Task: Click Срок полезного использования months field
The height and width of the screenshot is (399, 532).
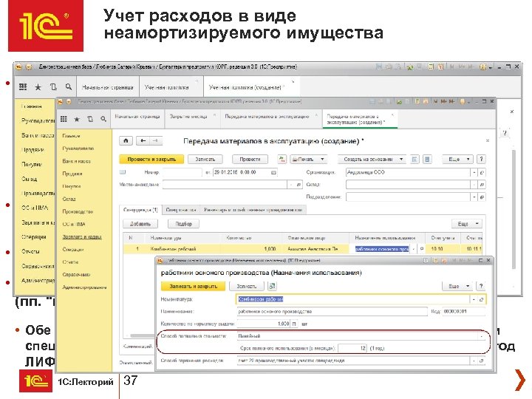Action: (352, 349)
